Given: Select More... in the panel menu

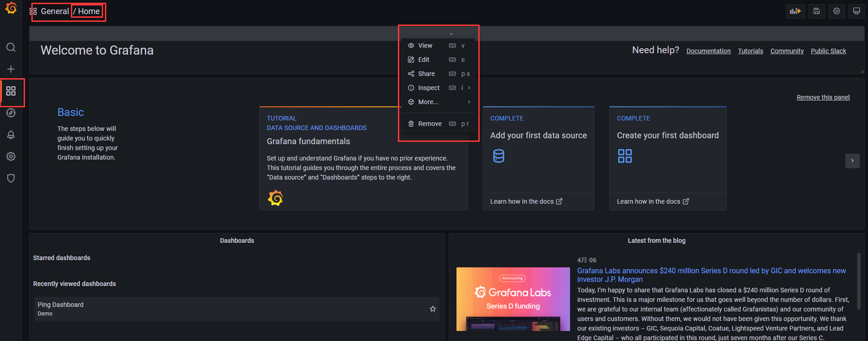Looking at the screenshot, I should (x=438, y=102).
